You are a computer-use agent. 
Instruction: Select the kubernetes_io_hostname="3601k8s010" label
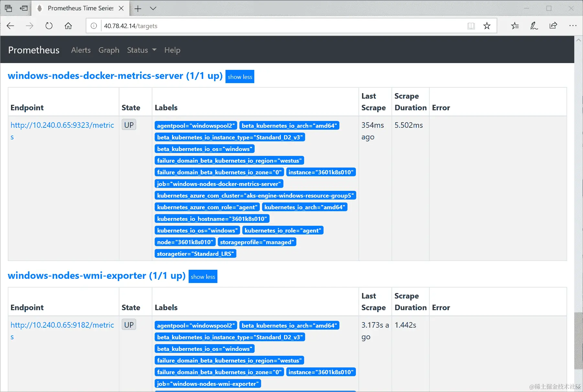click(212, 219)
